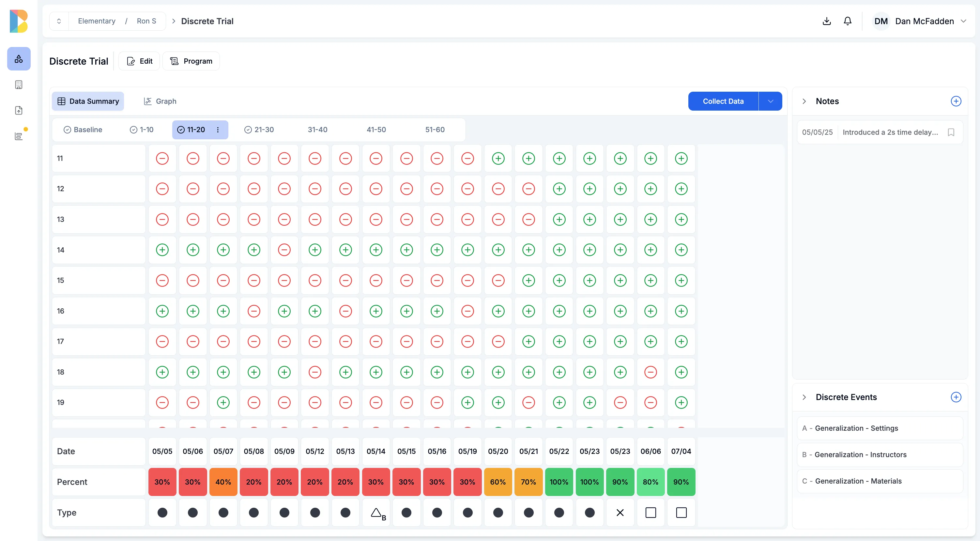The height and width of the screenshot is (541, 980).
Task: Click the filled circle type marker for 05/05
Action: click(x=162, y=513)
